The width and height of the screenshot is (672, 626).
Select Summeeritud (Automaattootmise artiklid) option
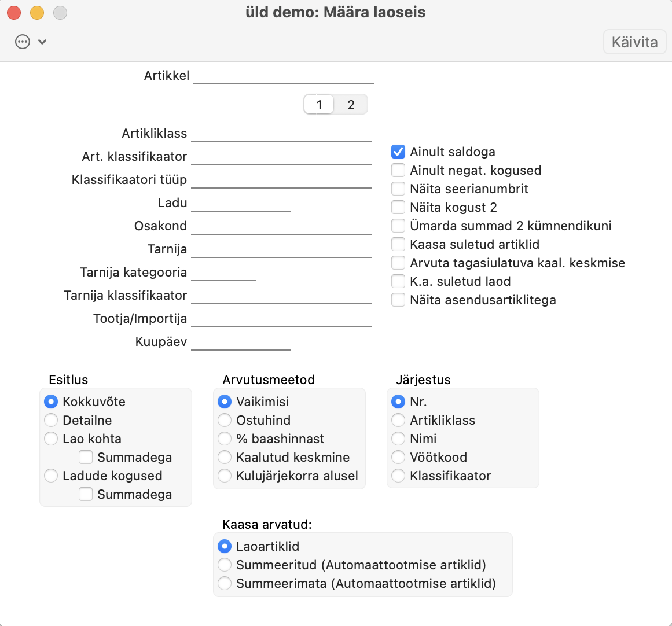click(x=225, y=565)
